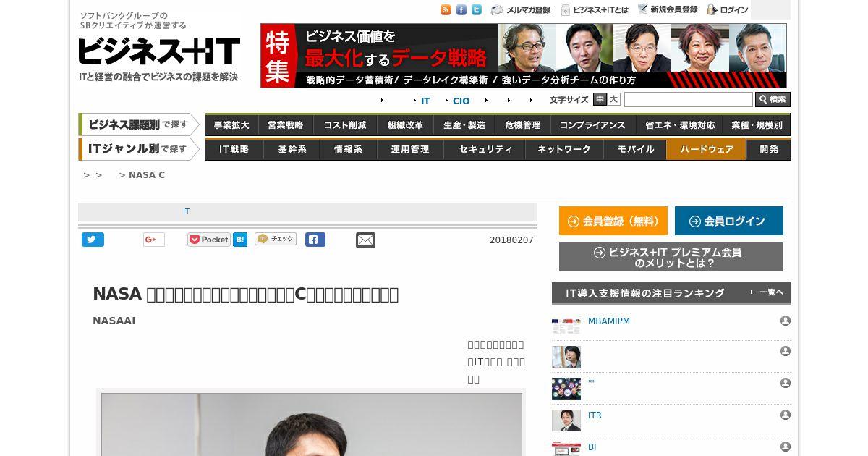
Task: Share article via Twitter button
Action: coord(93,240)
